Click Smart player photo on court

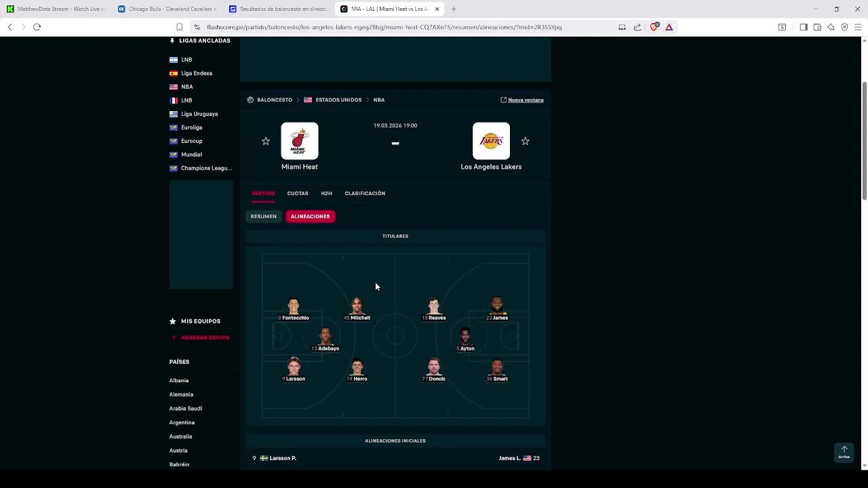click(497, 367)
